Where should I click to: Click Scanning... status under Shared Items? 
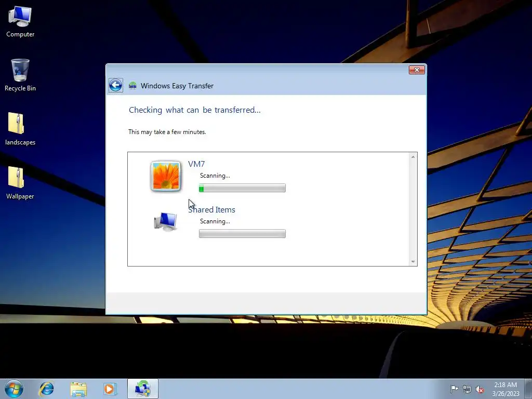[215, 221]
